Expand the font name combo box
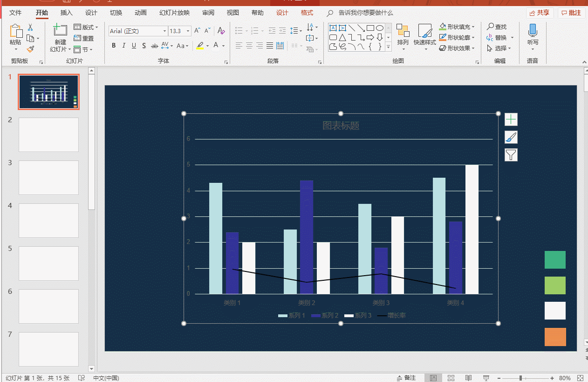 [x=164, y=31]
